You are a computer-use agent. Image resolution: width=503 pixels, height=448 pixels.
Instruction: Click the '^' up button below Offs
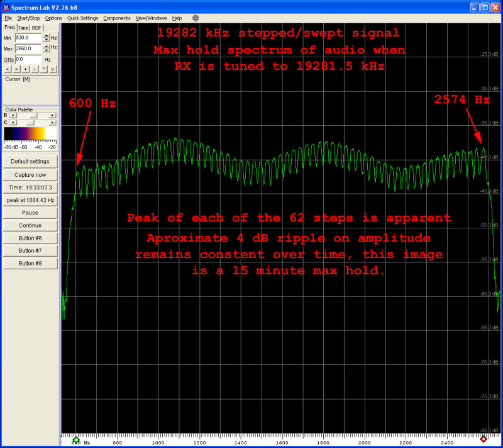(x=44, y=69)
